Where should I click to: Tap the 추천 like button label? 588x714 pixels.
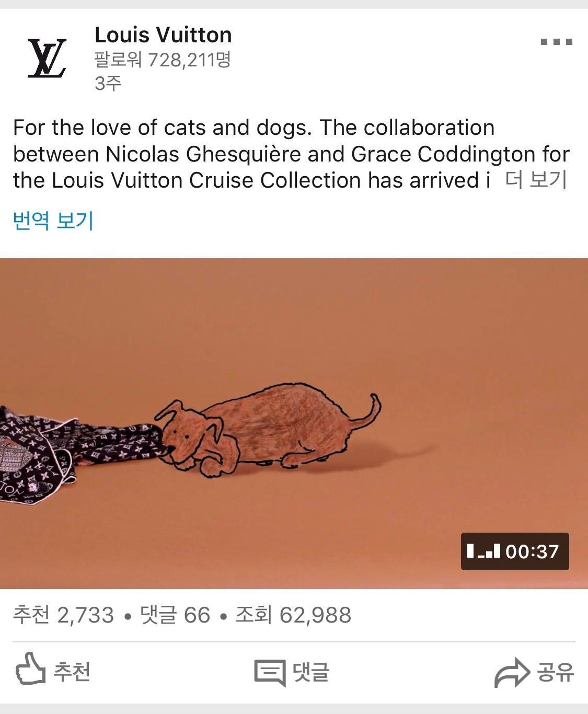pos(72,672)
